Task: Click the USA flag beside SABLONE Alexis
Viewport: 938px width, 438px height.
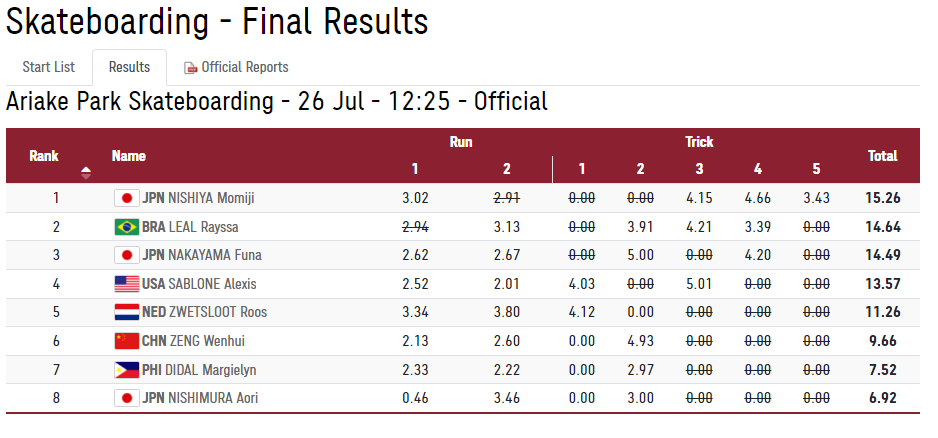Action: [126, 284]
